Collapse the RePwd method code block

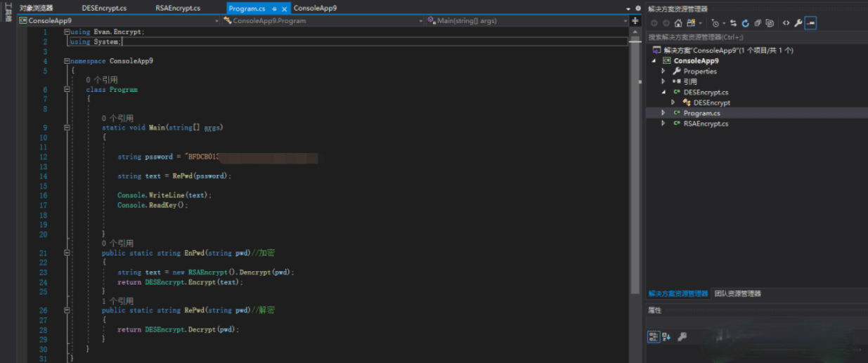[67, 310]
